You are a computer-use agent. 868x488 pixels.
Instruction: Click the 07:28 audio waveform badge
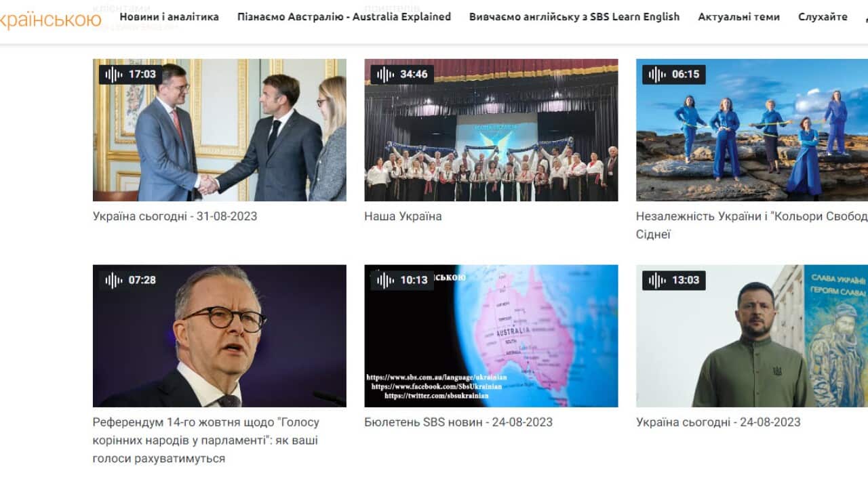[131, 280]
